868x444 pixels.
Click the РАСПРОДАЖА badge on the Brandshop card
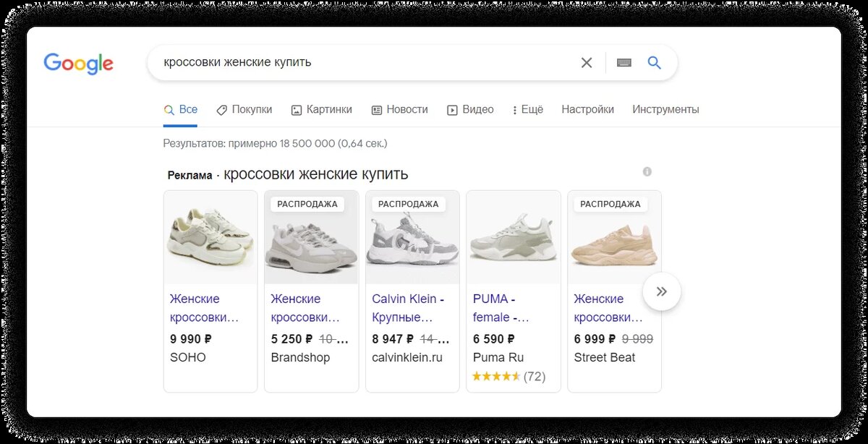coord(307,204)
